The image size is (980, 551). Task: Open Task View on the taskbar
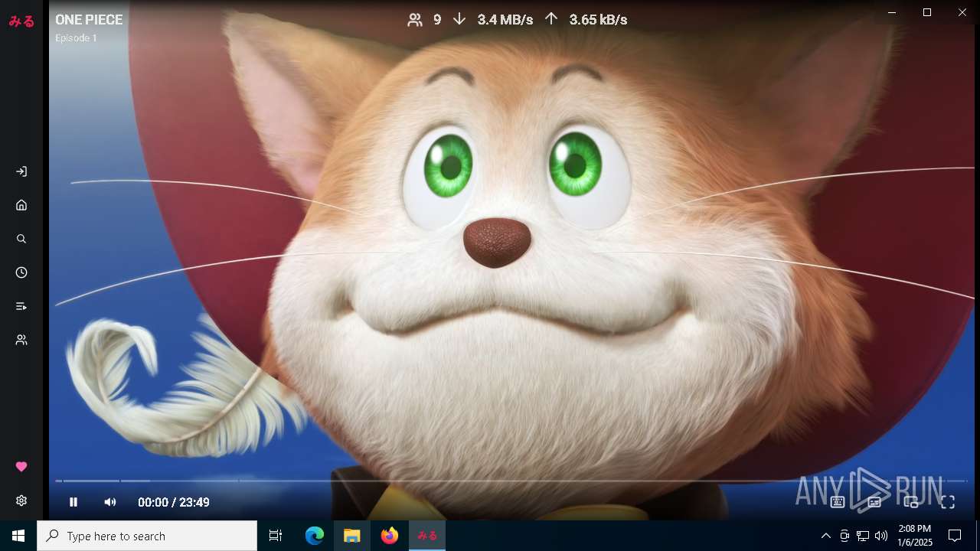click(x=276, y=536)
